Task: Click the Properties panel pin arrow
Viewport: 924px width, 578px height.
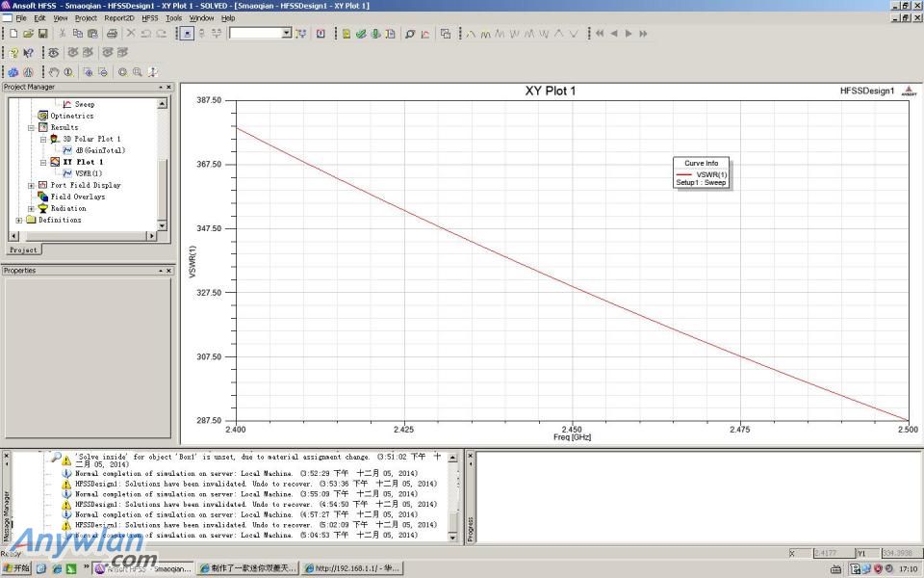Action: 161,271
